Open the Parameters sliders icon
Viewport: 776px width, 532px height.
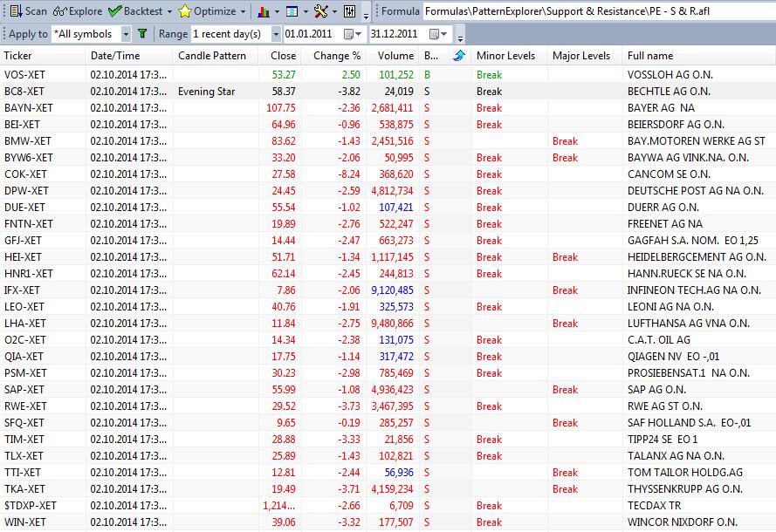tap(349, 11)
